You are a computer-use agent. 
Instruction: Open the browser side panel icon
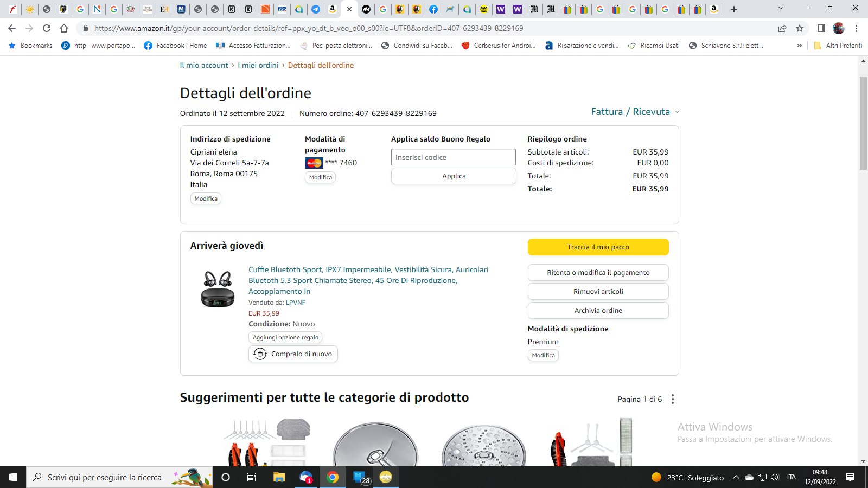pyautogui.click(x=821, y=28)
